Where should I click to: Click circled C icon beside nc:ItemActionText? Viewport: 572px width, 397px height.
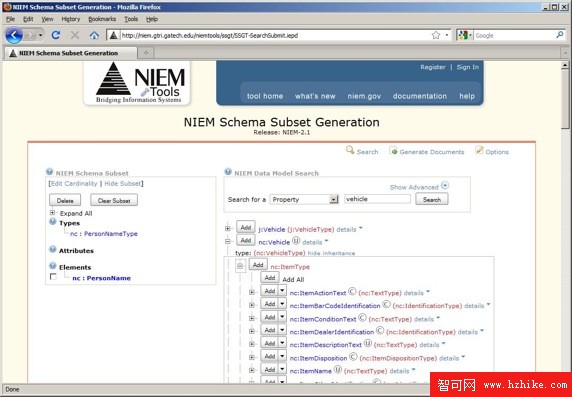352,292
